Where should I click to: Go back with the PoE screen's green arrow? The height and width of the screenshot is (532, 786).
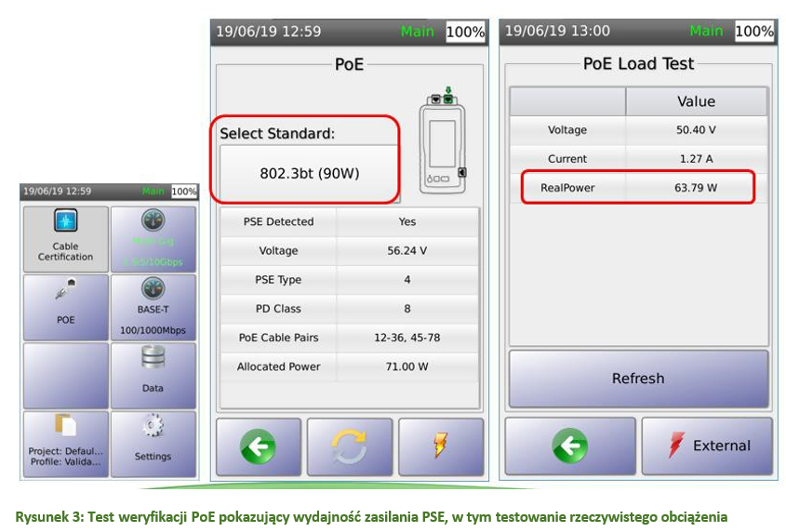pos(259,446)
